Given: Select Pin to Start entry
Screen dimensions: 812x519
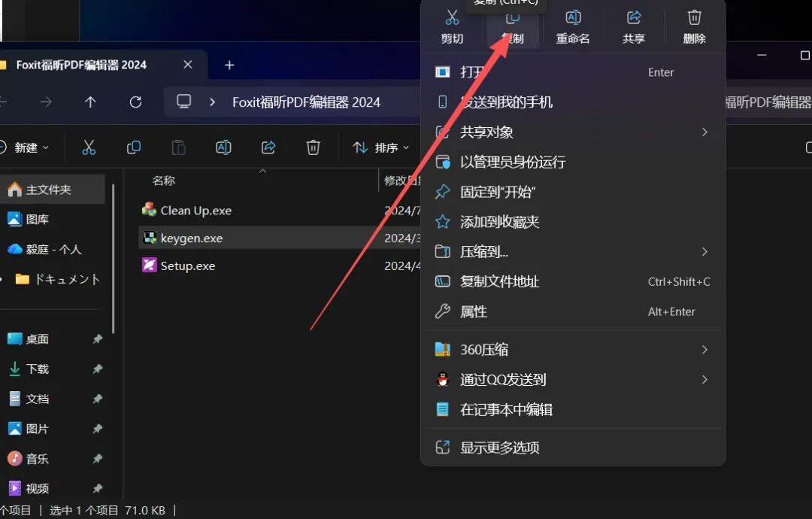Looking at the screenshot, I should click(573, 192).
